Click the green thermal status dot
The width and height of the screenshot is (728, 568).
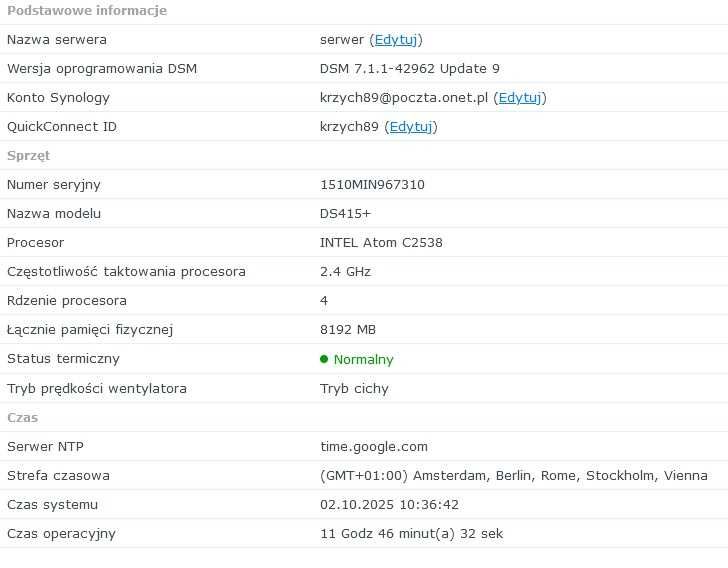[324, 359]
